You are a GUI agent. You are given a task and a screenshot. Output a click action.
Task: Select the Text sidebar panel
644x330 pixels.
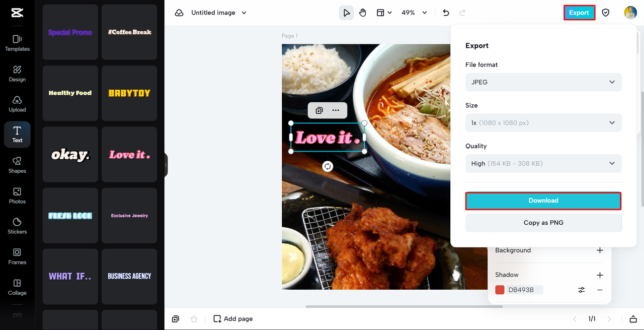[x=17, y=135]
